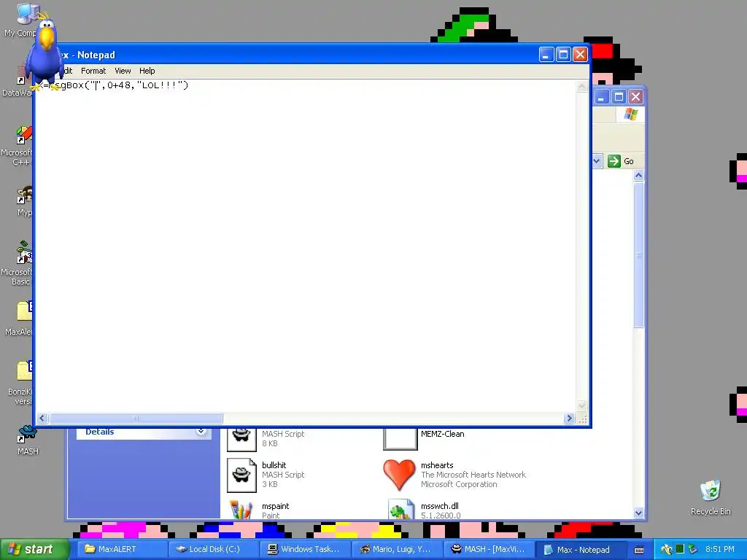747x560 pixels.
Task: Click the 8:51 PM taskbar clock
Action: [720, 550]
